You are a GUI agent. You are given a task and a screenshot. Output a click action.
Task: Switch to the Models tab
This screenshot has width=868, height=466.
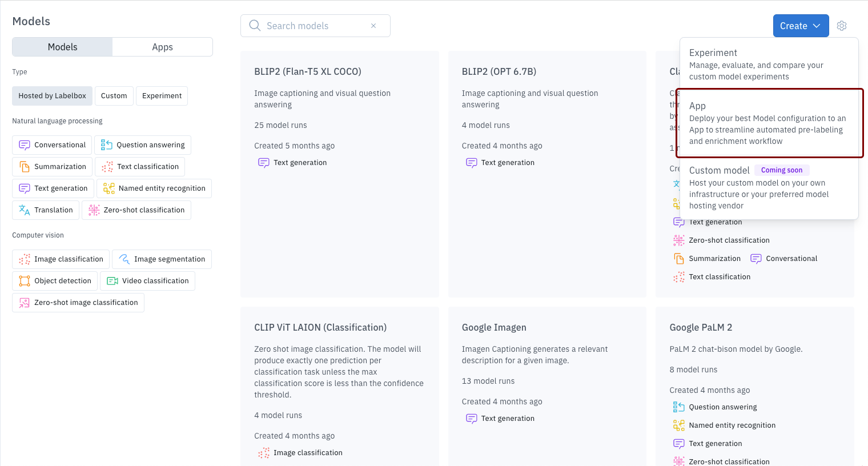(x=62, y=47)
